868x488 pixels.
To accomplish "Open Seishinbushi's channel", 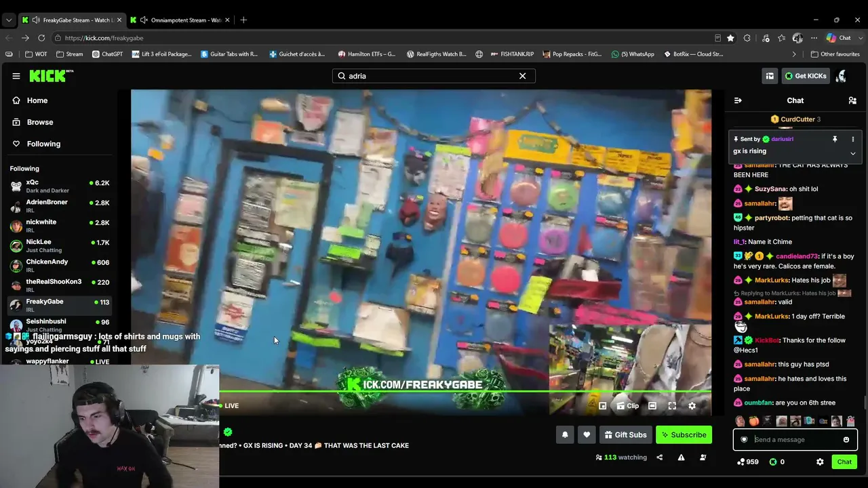I will pos(60,325).
